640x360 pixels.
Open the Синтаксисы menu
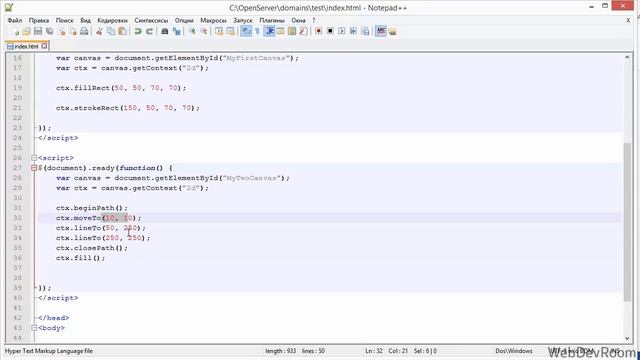(x=151, y=20)
